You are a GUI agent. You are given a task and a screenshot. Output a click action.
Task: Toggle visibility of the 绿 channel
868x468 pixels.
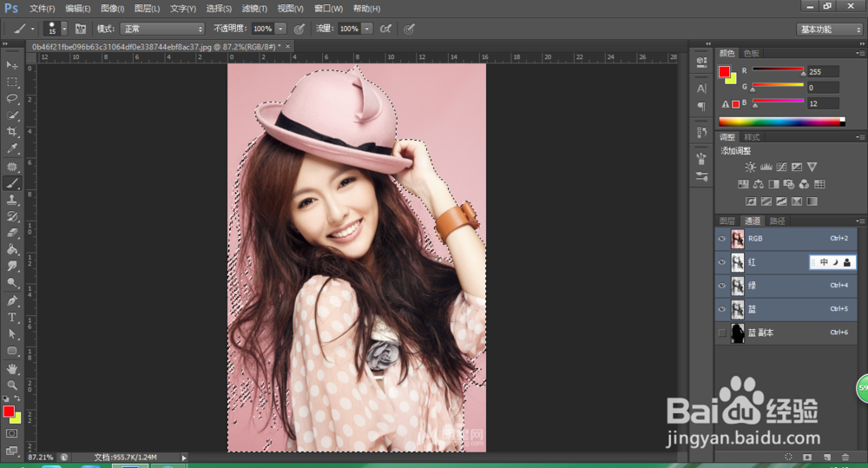(722, 286)
